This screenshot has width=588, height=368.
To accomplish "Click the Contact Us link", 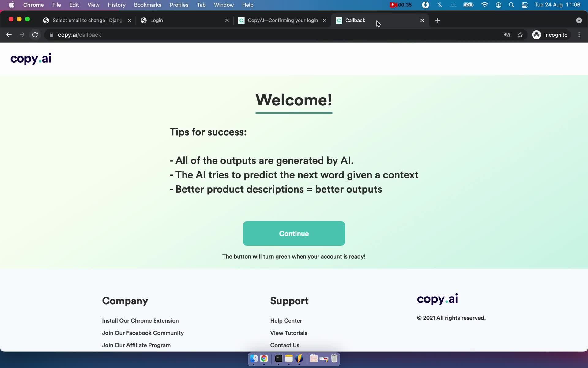I will [x=285, y=345].
